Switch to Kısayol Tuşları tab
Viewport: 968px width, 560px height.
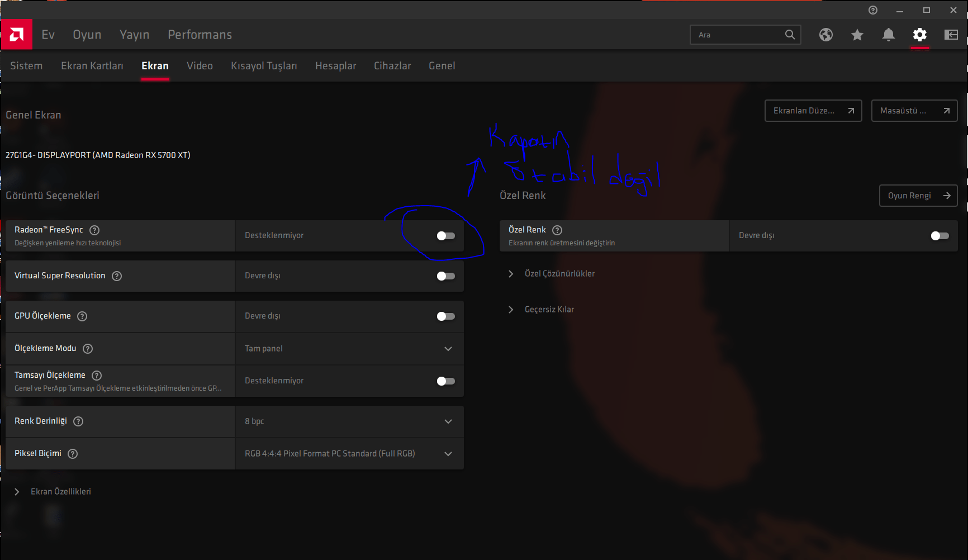click(x=264, y=66)
